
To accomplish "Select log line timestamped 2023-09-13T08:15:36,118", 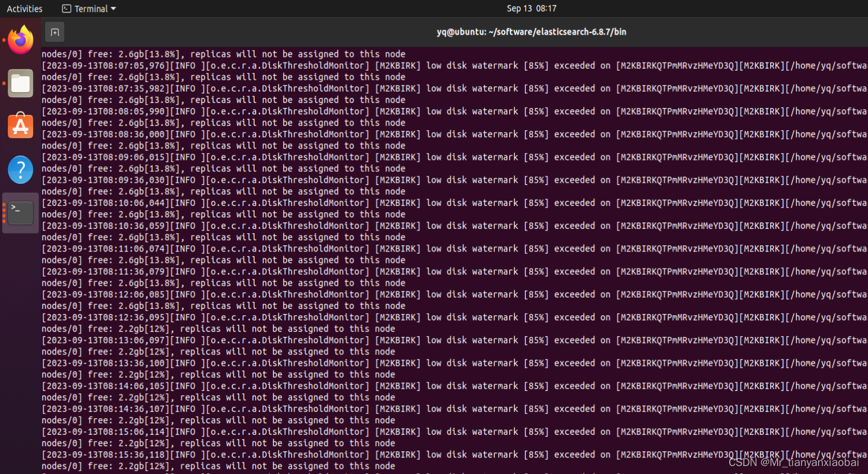I will (455, 455).
